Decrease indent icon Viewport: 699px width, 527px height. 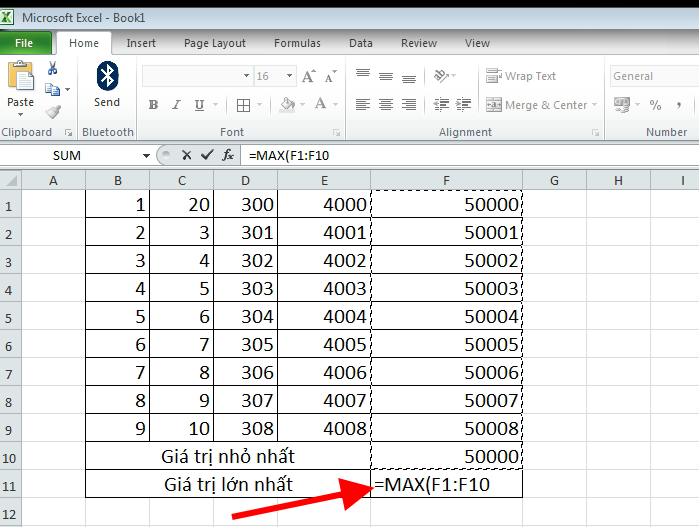pyautogui.click(x=441, y=105)
